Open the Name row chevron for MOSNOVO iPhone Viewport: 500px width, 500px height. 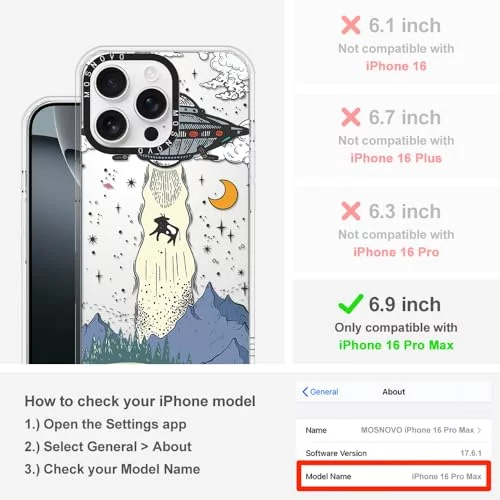[479, 430]
